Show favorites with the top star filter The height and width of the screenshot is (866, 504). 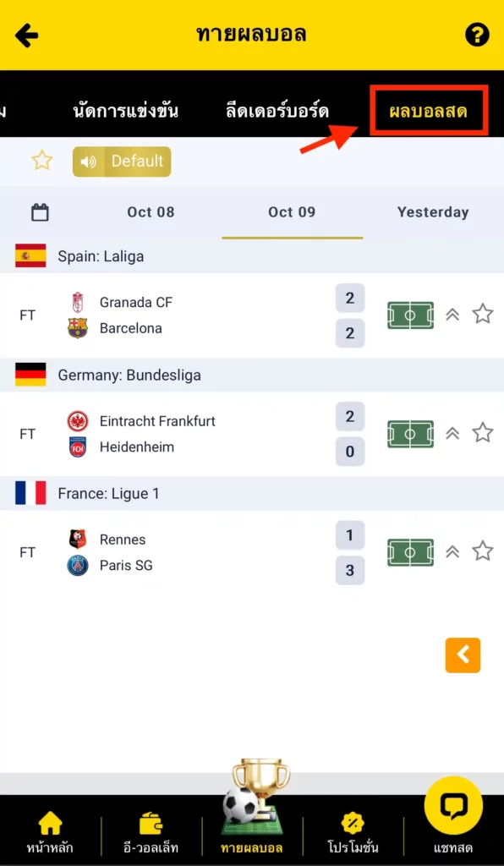[42, 161]
